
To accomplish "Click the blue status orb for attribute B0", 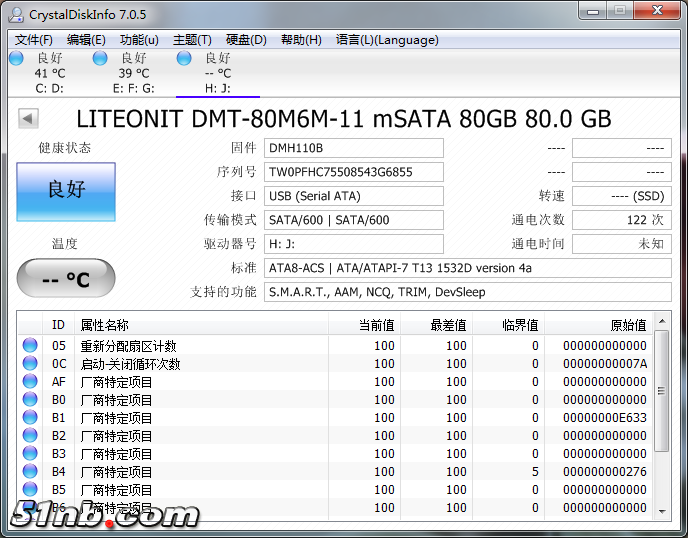I will (x=30, y=399).
